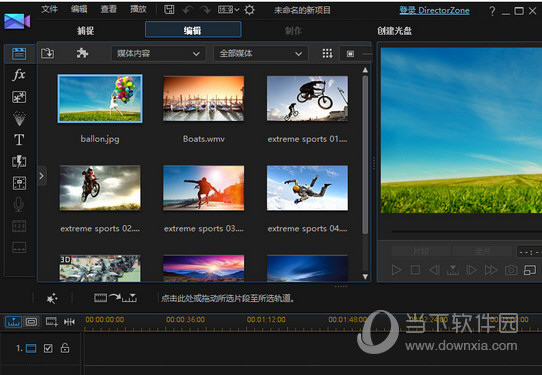Viewport: 542px width, 375px height.
Task: Click the import media folder icon
Action: coord(47,53)
